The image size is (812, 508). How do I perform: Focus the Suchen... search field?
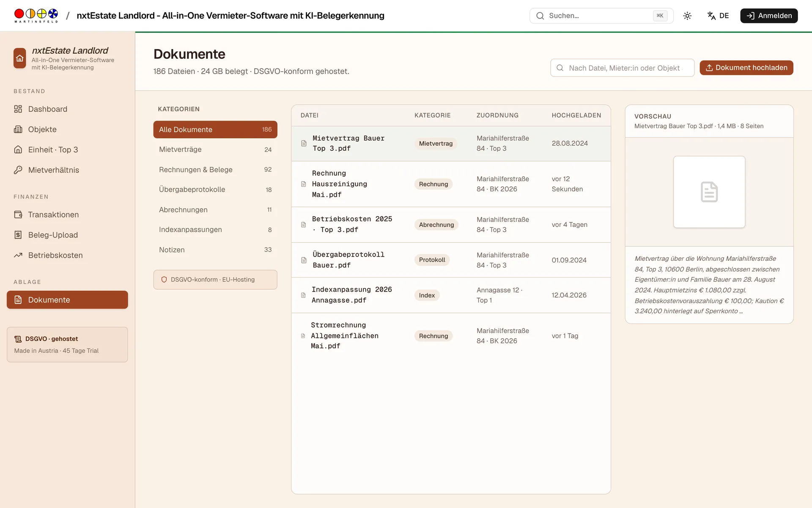click(x=601, y=16)
